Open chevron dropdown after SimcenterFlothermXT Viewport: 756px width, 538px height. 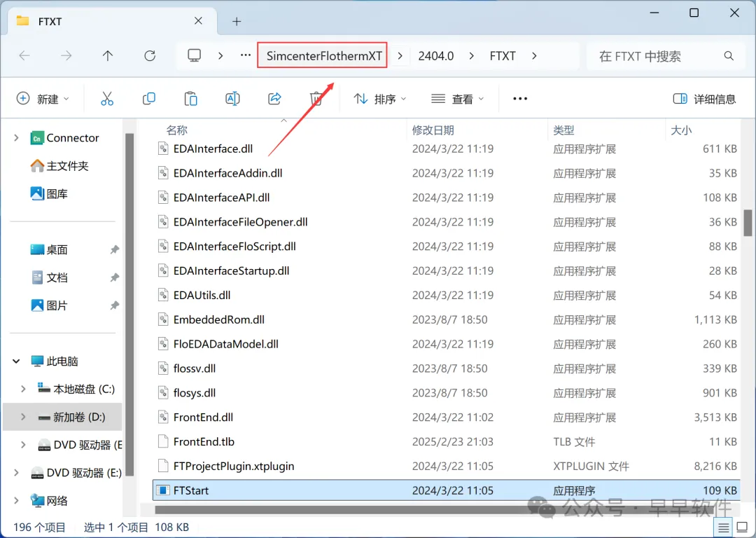[400, 56]
